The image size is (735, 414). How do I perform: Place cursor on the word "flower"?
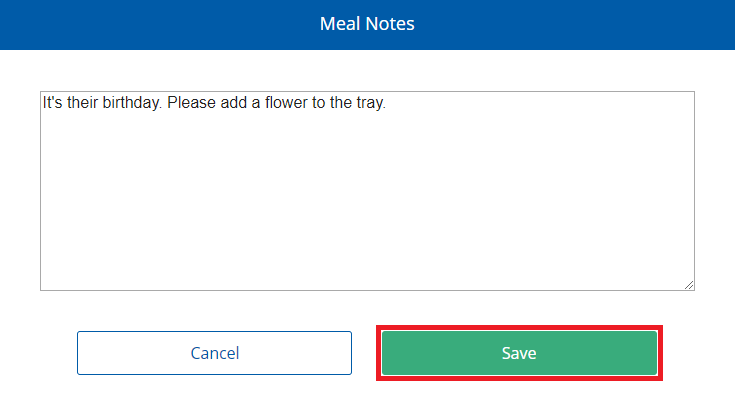point(283,103)
